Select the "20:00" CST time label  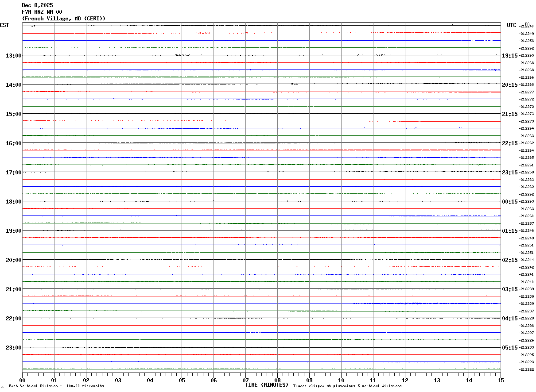click(x=13, y=260)
